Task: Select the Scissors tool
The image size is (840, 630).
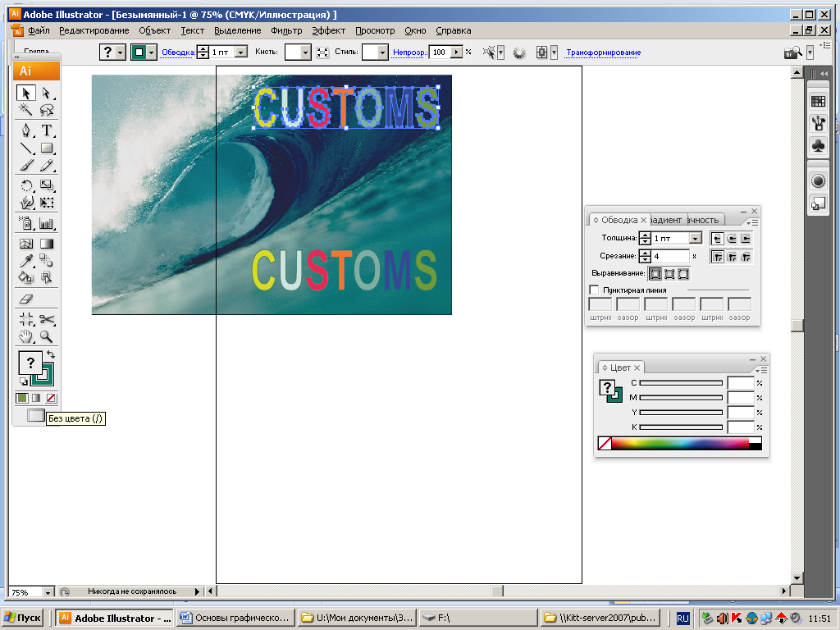Action: point(47,320)
